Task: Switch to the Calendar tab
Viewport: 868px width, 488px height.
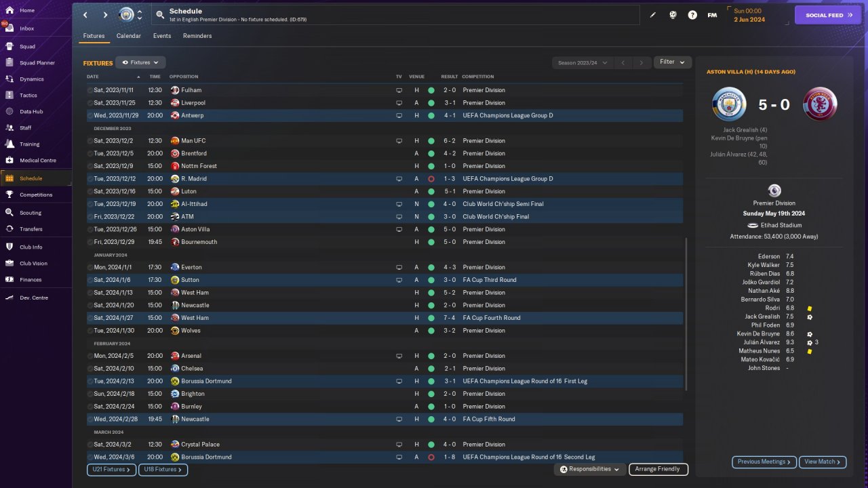Action: (x=129, y=36)
